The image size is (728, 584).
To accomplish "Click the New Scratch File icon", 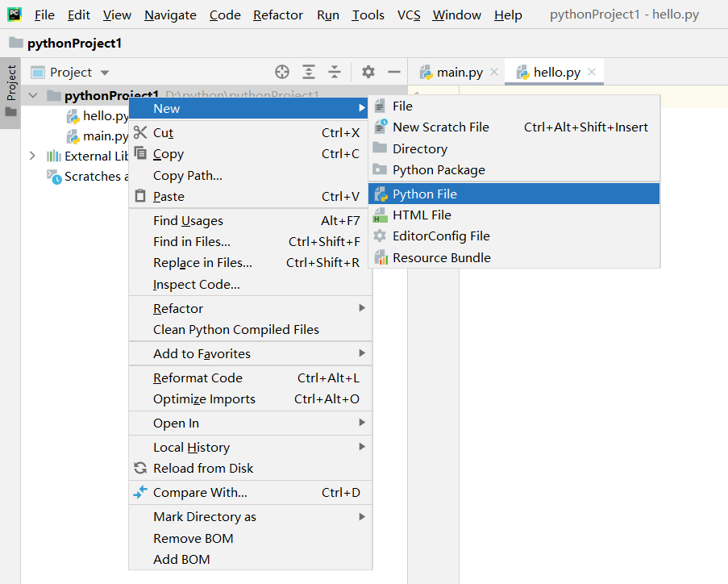I will coord(381,127).
